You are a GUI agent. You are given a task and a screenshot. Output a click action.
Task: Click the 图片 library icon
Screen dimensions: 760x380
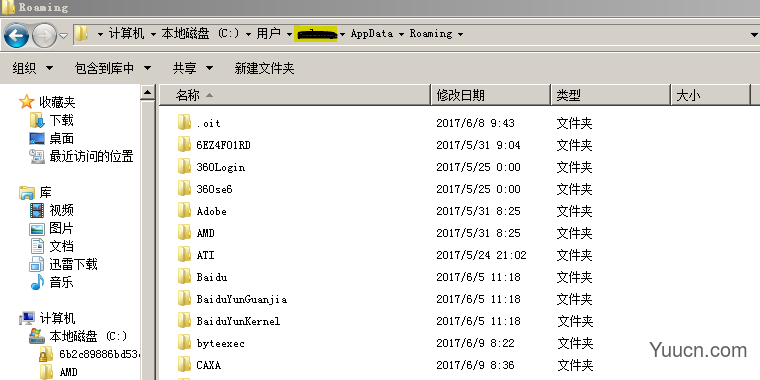point(37,228)
